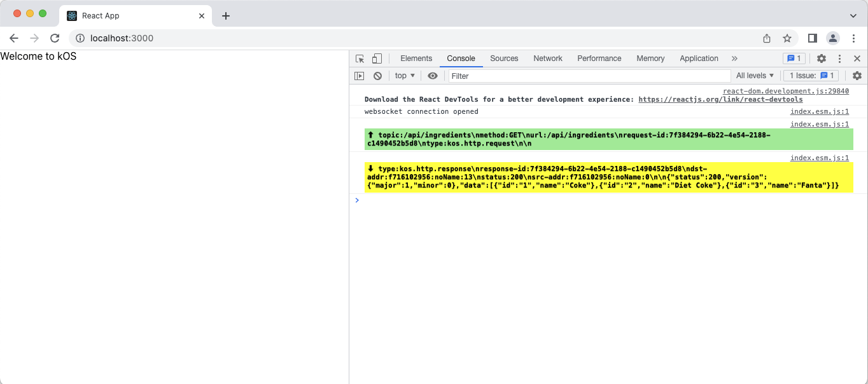Clear console with the ban icon
868x384 pixels.
pyautogui.click(x=377, y=76)
